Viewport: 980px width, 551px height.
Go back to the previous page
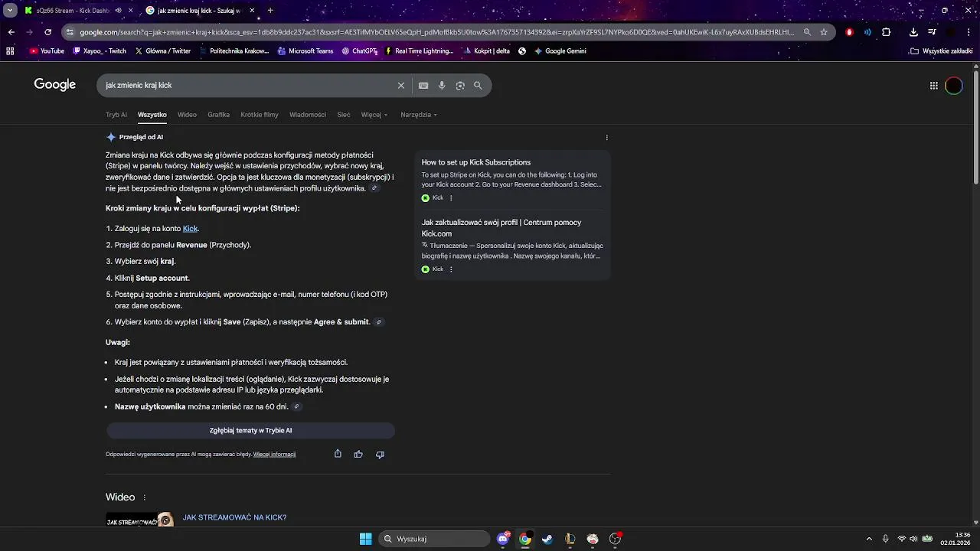click(11, 32)
